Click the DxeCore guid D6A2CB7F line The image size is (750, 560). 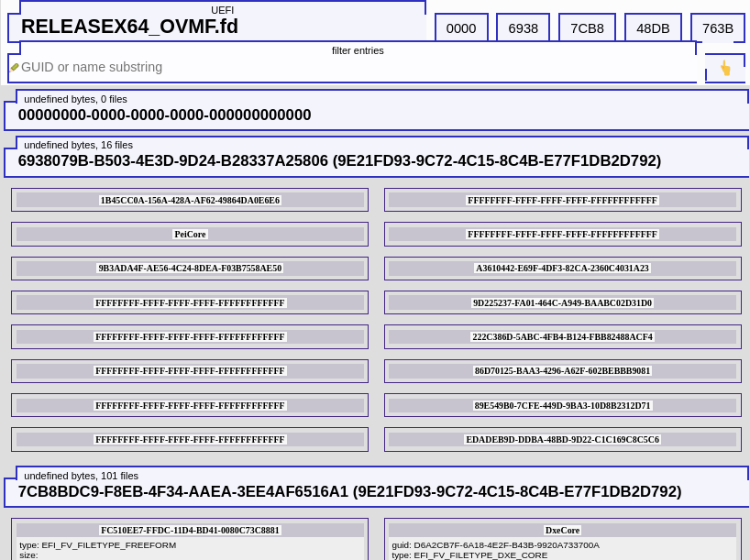[495, 545]
